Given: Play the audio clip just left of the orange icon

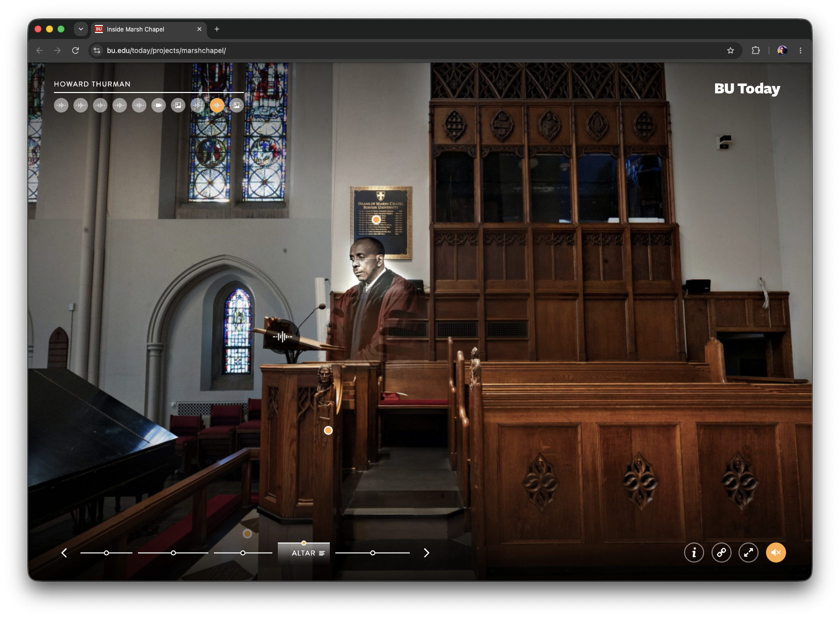Looking at the screenshot, I should [x=197, y=105].
